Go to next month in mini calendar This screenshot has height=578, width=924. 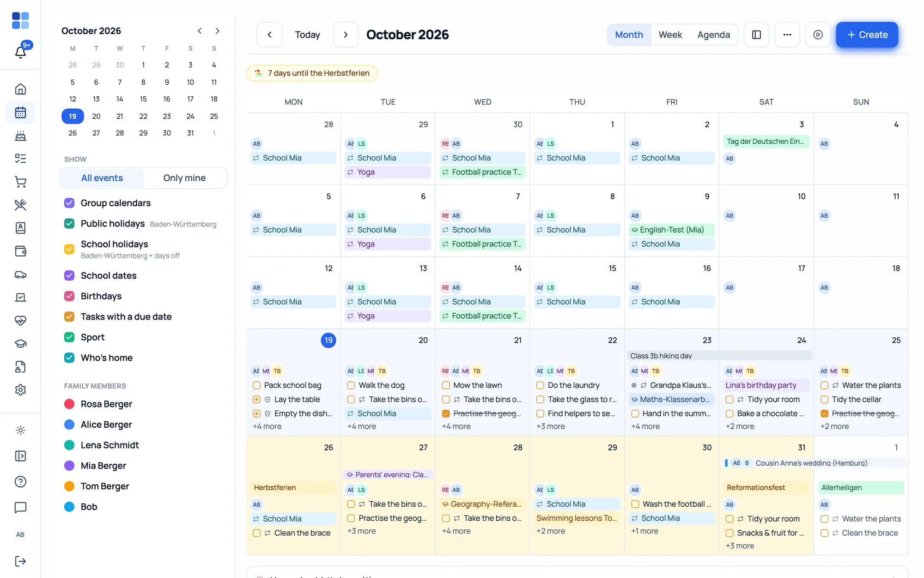coord(217,31)
